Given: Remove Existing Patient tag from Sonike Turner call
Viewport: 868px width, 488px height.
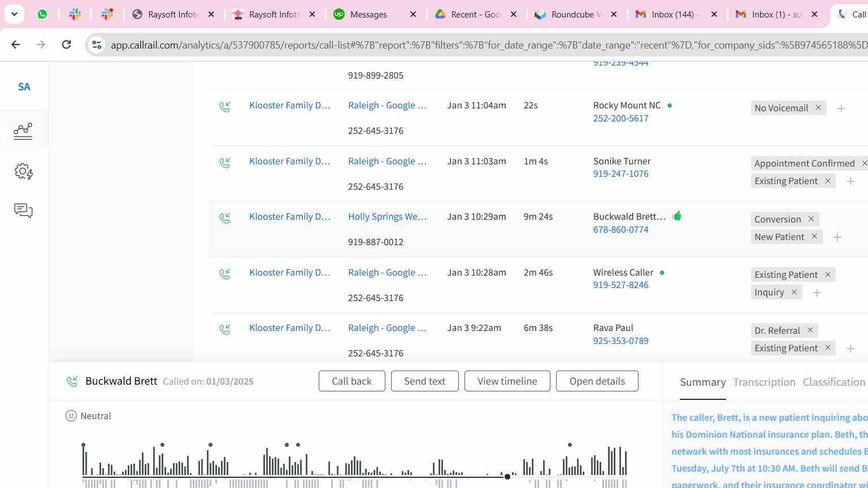Looking at the screenshot, I should point(827,181).
